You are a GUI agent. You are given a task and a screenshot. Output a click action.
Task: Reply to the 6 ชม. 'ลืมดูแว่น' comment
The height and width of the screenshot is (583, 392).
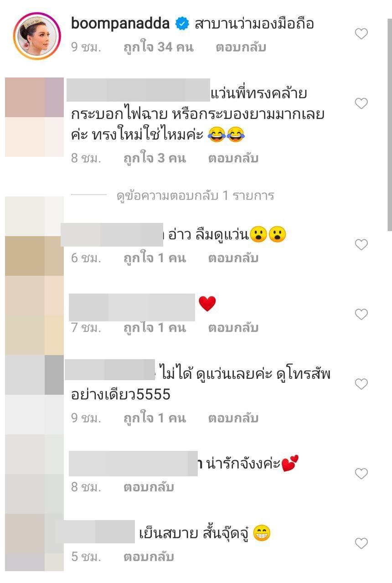[233, 258]
